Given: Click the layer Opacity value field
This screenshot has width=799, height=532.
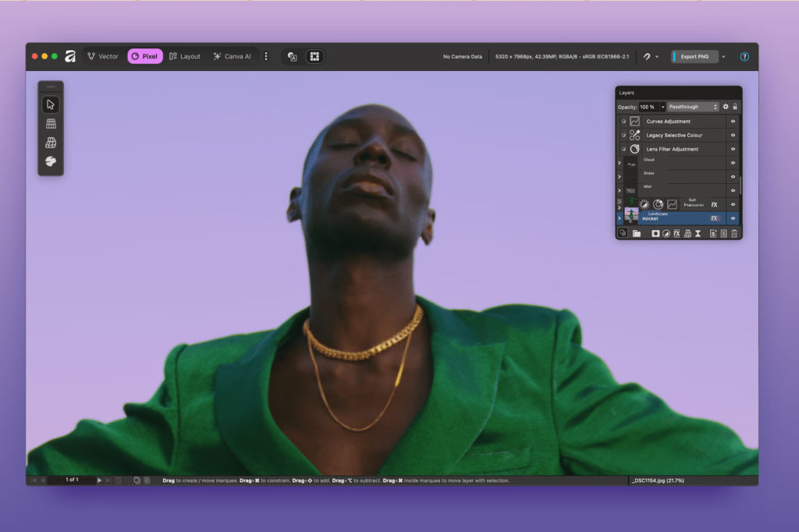Looking at the screenshot, I should (x=649, y=107).
